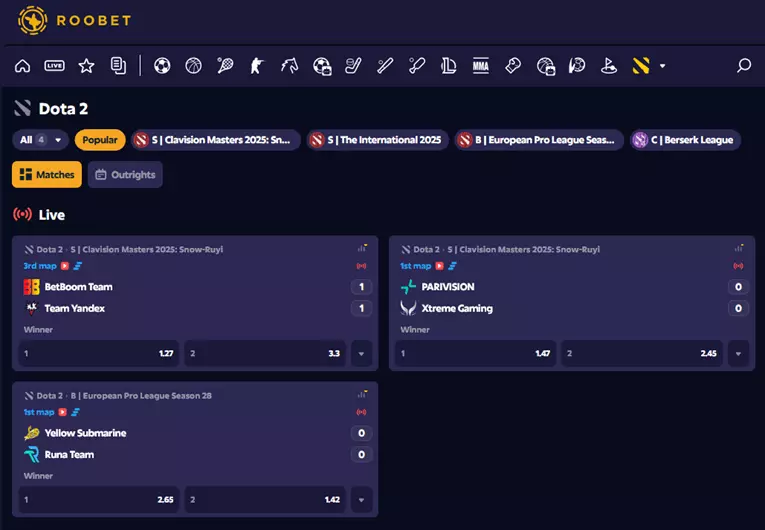Switch to the Matches tab

click(x=47, y=174)
